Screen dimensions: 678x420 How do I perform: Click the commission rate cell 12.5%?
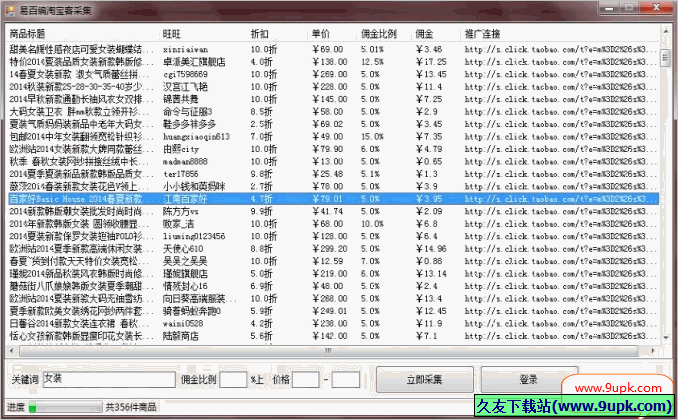[x=372, y=62]
